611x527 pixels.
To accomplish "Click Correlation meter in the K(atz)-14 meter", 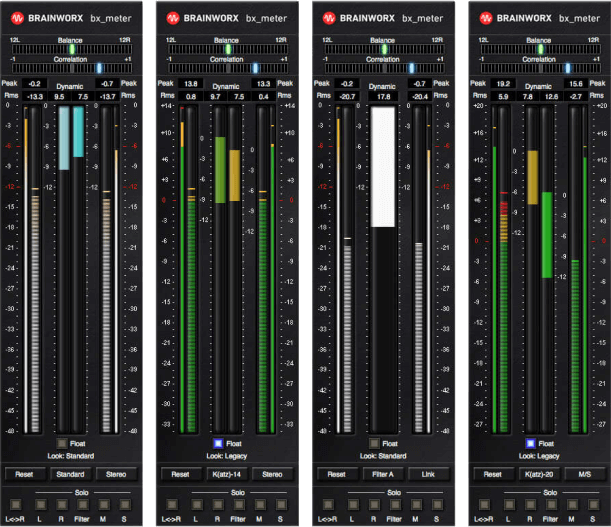I will [228, 68].
